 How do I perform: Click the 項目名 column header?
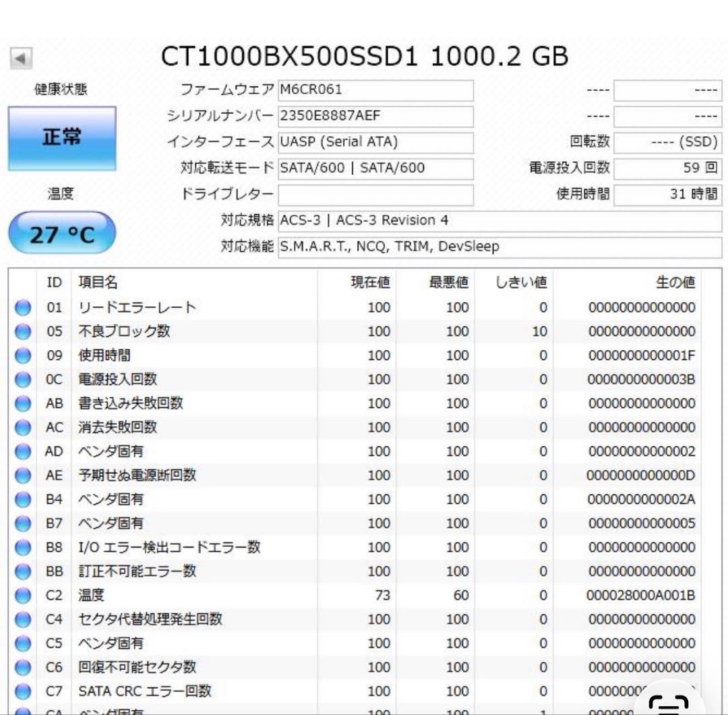98,283
